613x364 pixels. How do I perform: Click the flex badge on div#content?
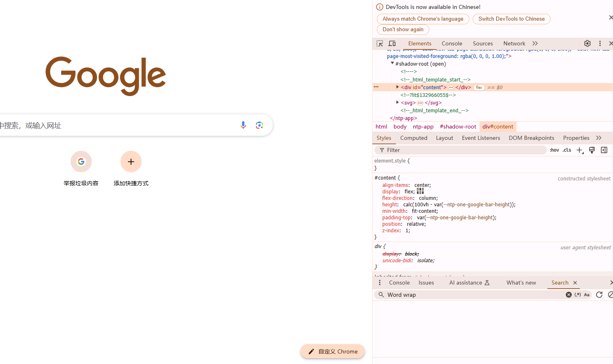pos(479,87)
